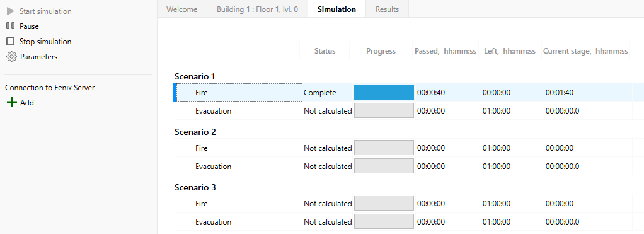This screenshot has height=234, width=644.
Task: Open Parameters via the gear icon
Action: 11,56
